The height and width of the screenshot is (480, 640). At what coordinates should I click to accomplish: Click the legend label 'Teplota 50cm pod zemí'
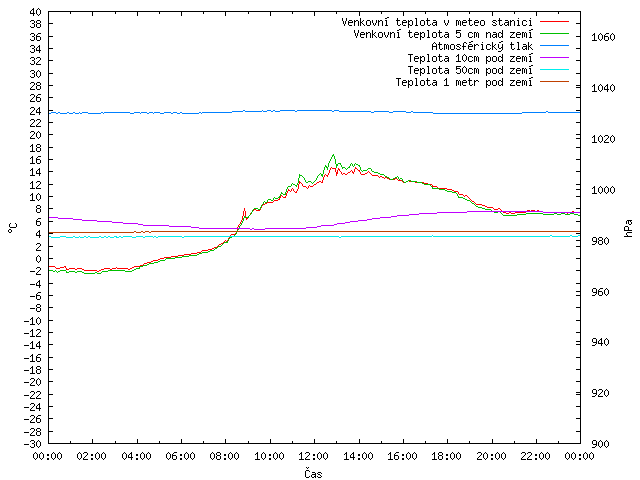point(470,70)
